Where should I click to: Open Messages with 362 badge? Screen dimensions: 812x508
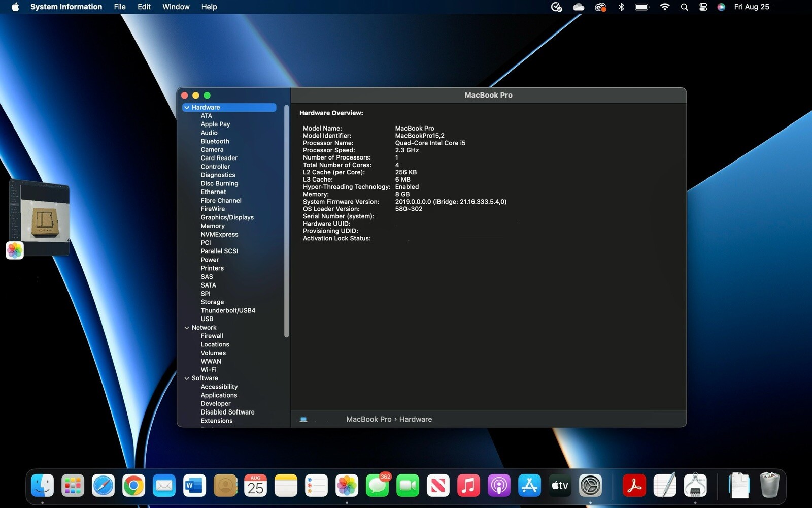[x=378, y=486]
